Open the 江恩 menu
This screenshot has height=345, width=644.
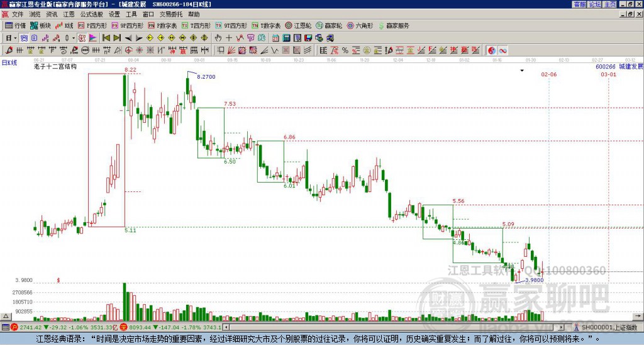pyautogui.click(x=69, y=14)
